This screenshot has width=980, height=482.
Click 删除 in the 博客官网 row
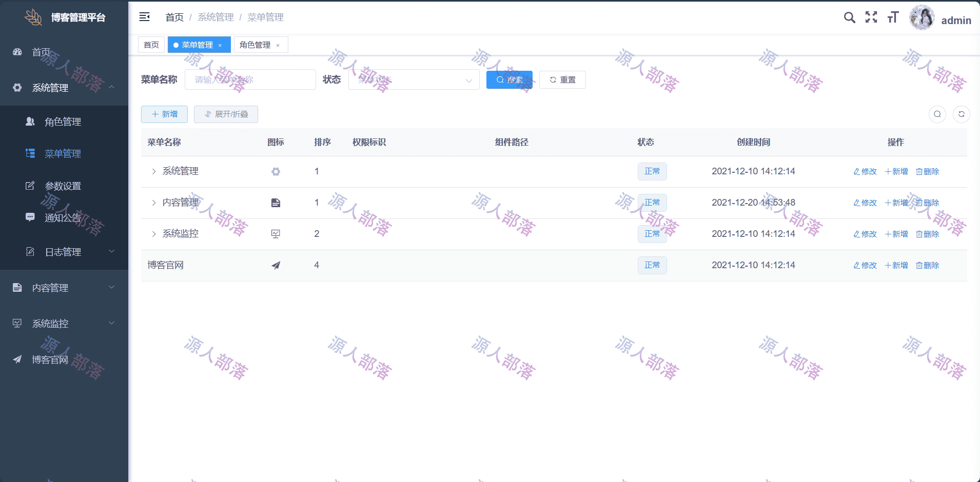[928, 265]
